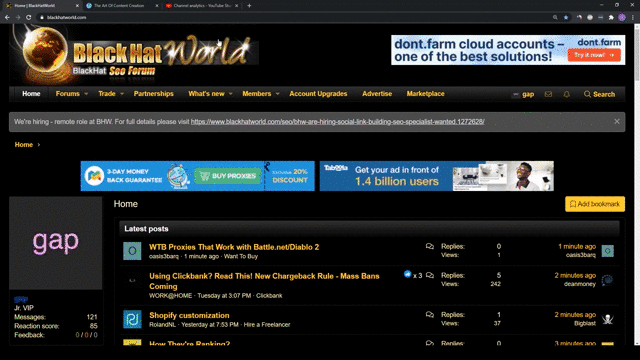Expand the Members menu arrow
Viewport: 640px width, 360px height.
click(x=278, y=94)
